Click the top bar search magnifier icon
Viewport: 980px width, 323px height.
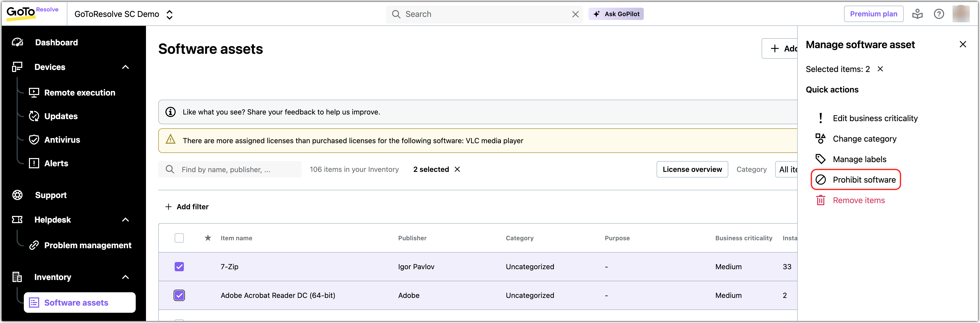click(396, 14)
